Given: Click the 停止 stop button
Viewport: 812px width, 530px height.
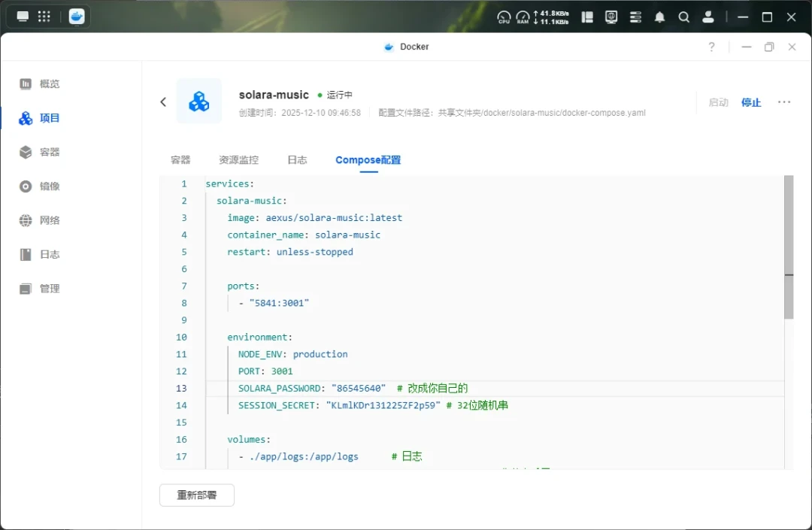Looking at the screenshot, I should [751, 102].
